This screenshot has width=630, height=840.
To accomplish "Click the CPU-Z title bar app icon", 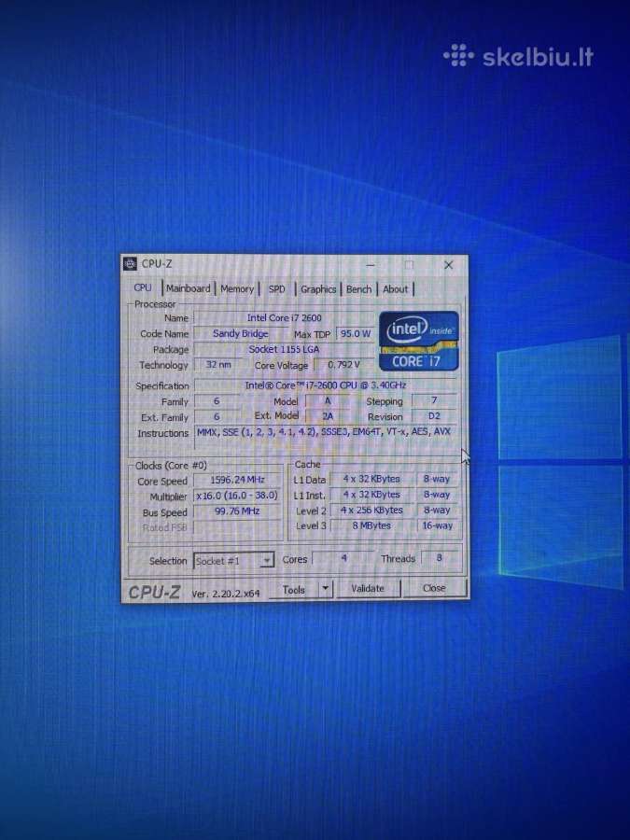I will click(130, 264).
